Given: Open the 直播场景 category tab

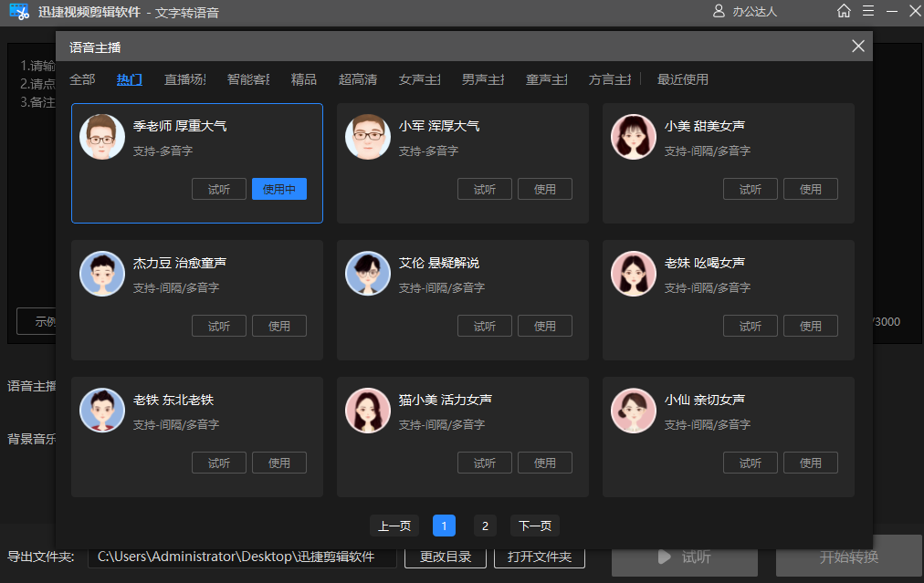Looking at the screenshot, I should click(x=184, y=79).
